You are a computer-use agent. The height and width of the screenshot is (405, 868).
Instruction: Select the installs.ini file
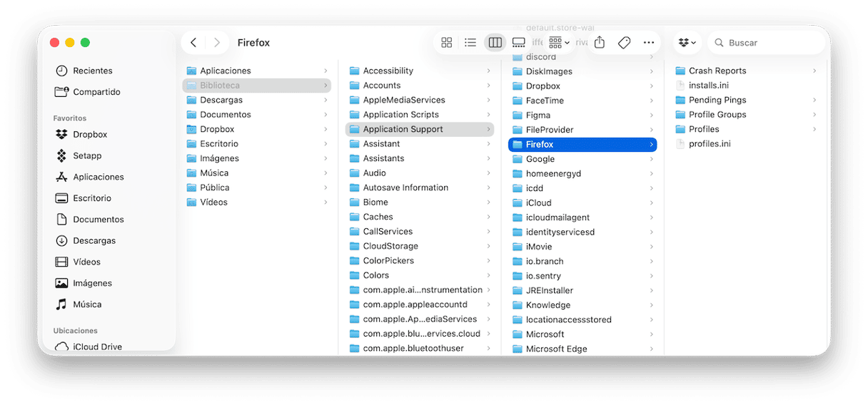click(745, 86)
